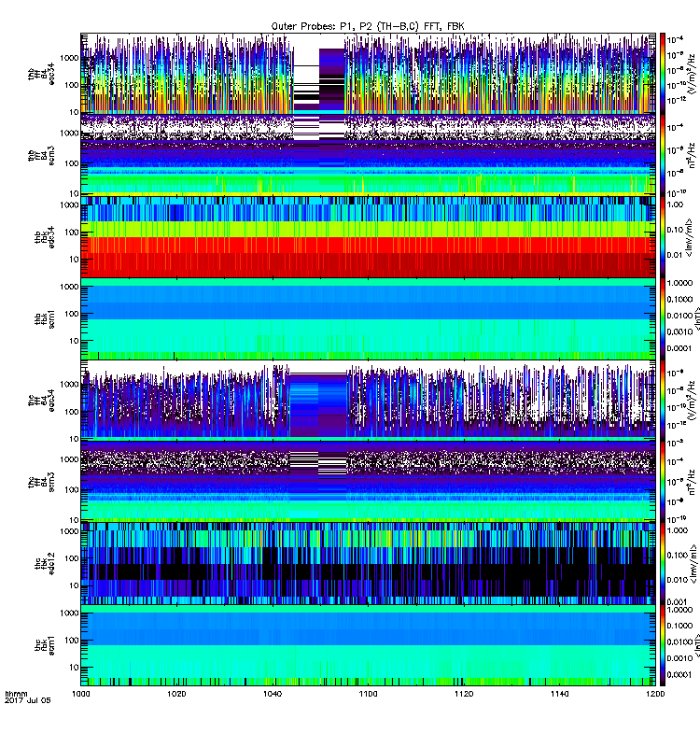The image size is (700, 747).
Task: Click the color bar beside the thc eac34 panel
Action: pyautogui.click(x=662, y=401)
